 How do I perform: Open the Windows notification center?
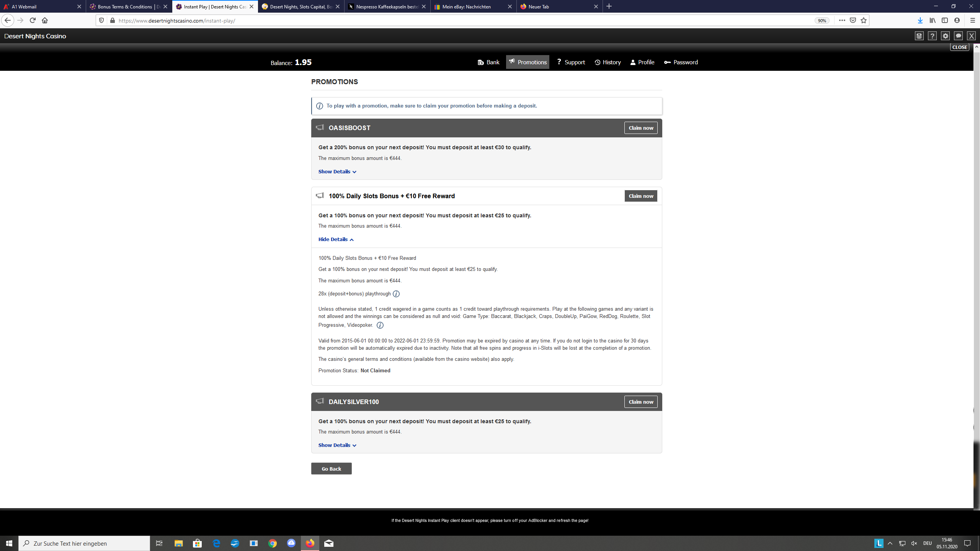click(967, 543)
